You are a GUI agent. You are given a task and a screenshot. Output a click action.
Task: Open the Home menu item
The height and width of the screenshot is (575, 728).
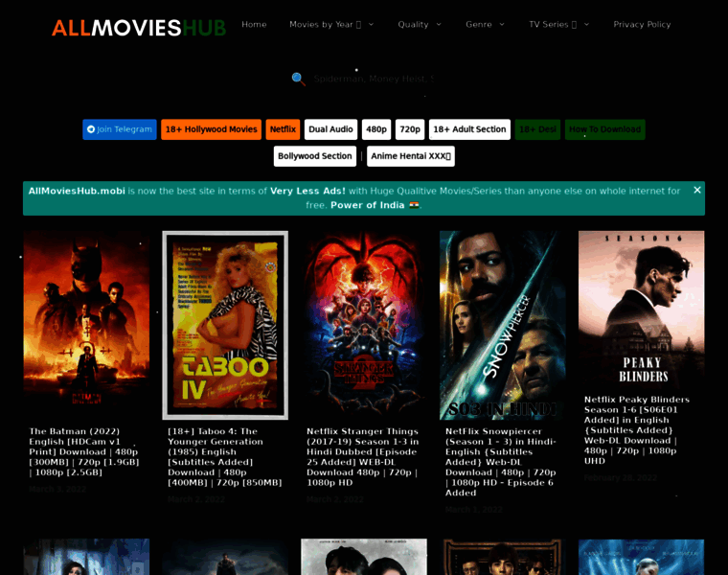(x=254, y=24)
